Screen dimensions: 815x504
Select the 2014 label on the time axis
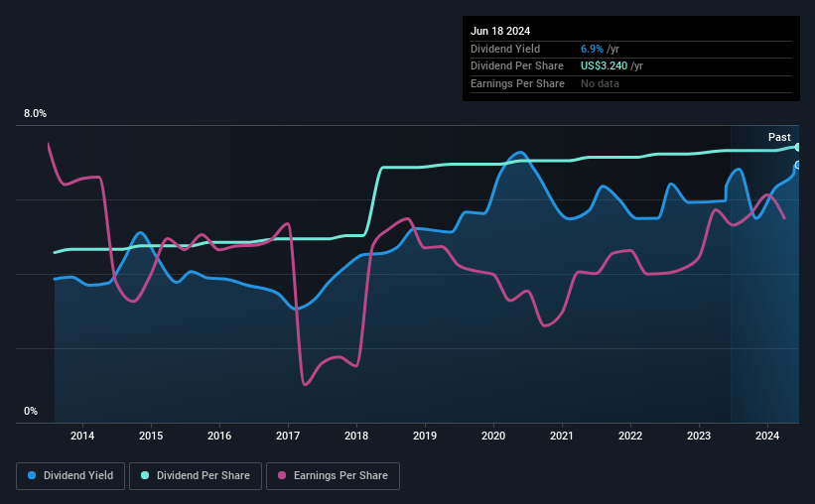pyautogui.click(x=82, y=436)
